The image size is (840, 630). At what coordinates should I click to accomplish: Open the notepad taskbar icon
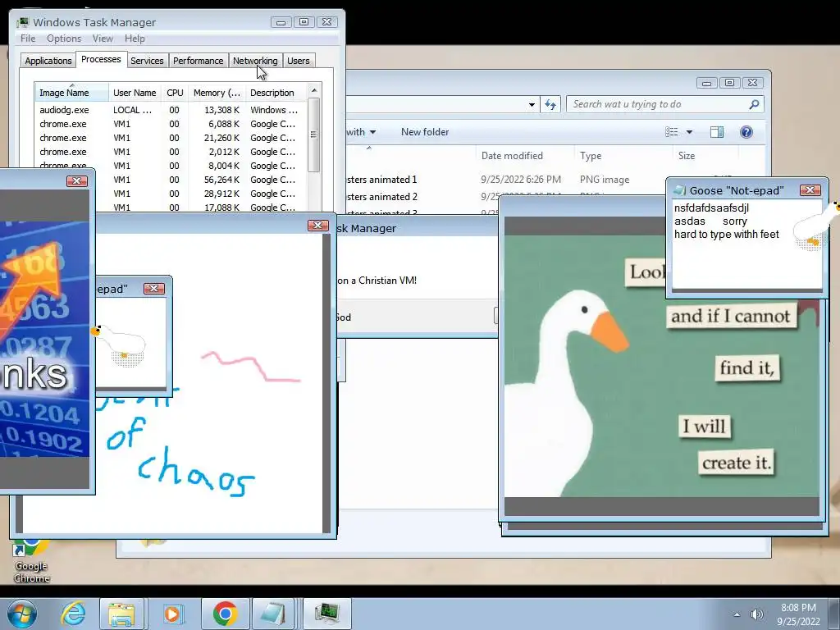point(273,614)
